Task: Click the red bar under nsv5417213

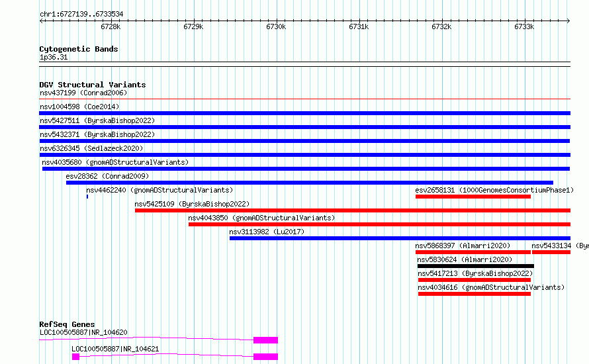Action: pos(475,280)
